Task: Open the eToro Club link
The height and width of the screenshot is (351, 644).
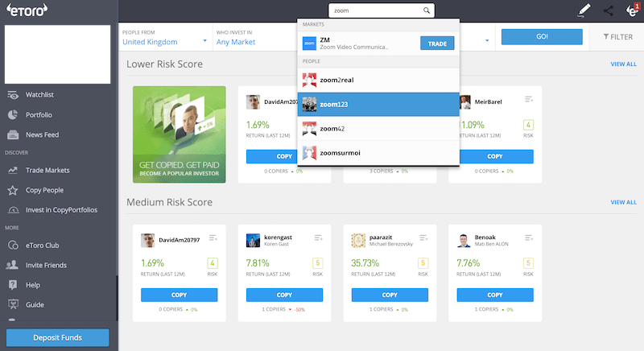Action: [x=43, y=246]
